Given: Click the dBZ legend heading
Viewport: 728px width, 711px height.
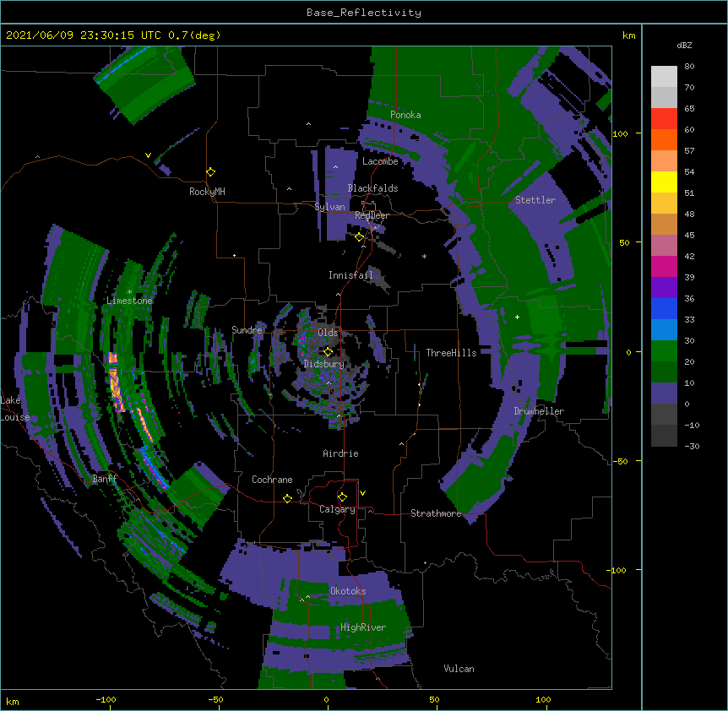Looking at the screenshot, I should [684, 46].
